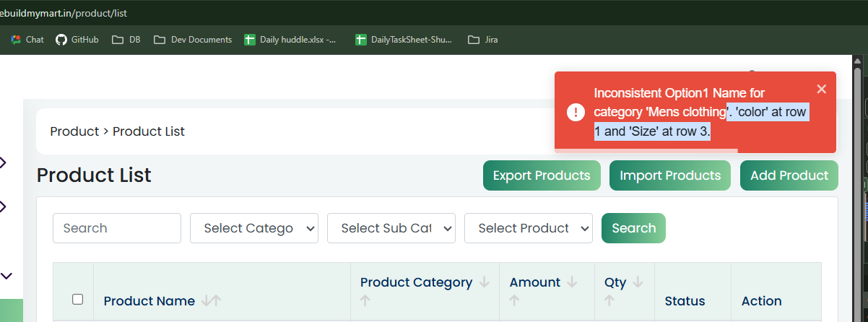Click Export Products button

coord(542,175)
